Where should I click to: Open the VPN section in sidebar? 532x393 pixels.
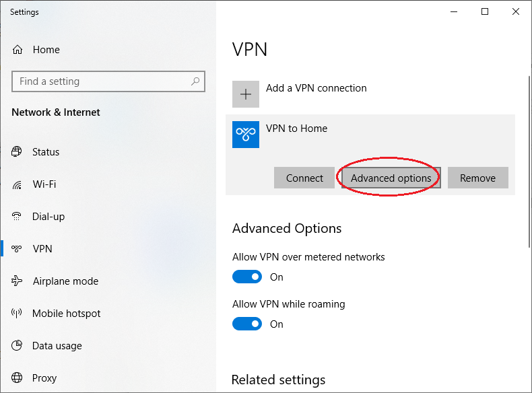42,249
